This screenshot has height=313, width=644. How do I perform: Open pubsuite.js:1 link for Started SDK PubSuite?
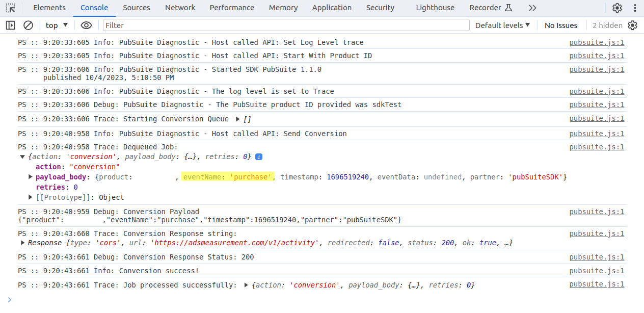point(597,69)
